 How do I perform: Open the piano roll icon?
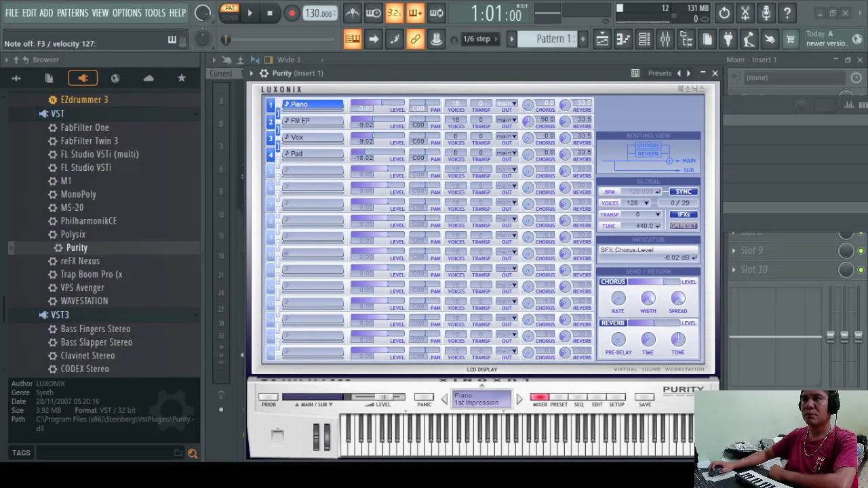[x=623, y=39]
